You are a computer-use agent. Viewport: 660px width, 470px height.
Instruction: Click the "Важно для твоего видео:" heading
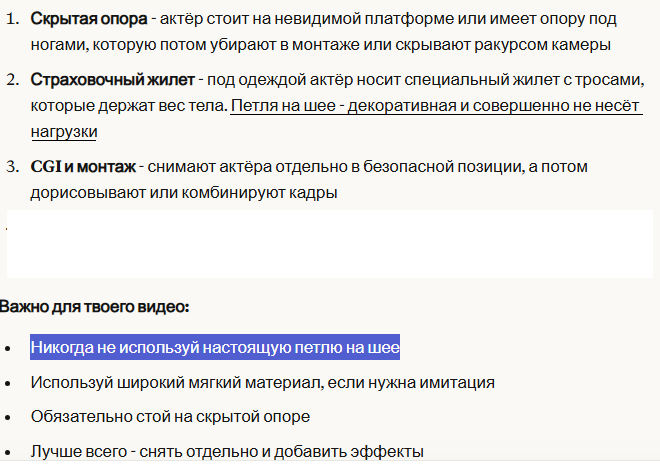[x=95, y=307]
